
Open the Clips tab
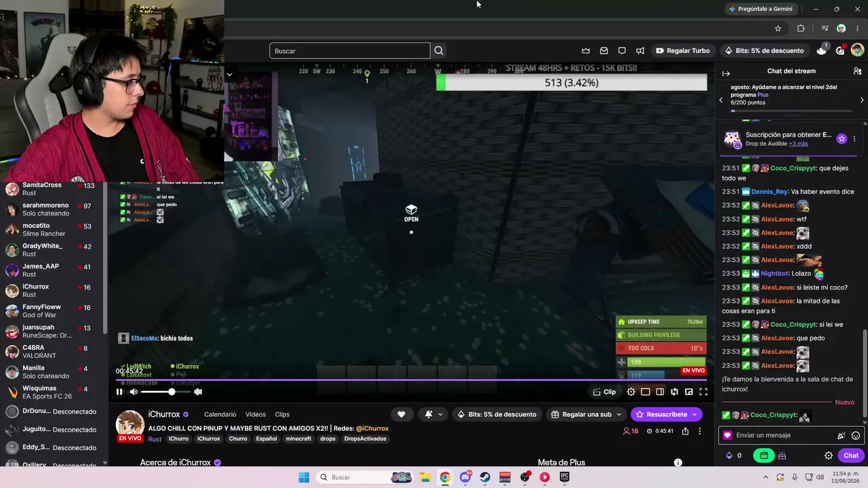pyautogui.click(x=282, y=414)
